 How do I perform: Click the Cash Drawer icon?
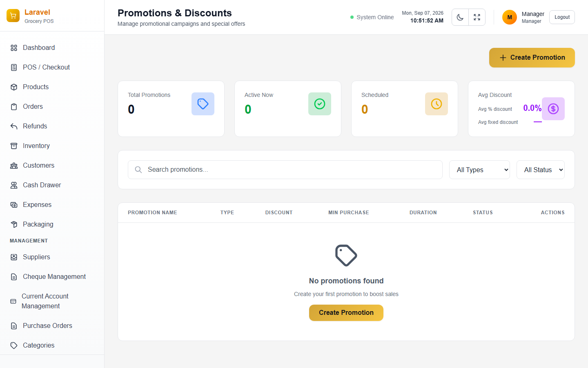[x=14, y=185]
